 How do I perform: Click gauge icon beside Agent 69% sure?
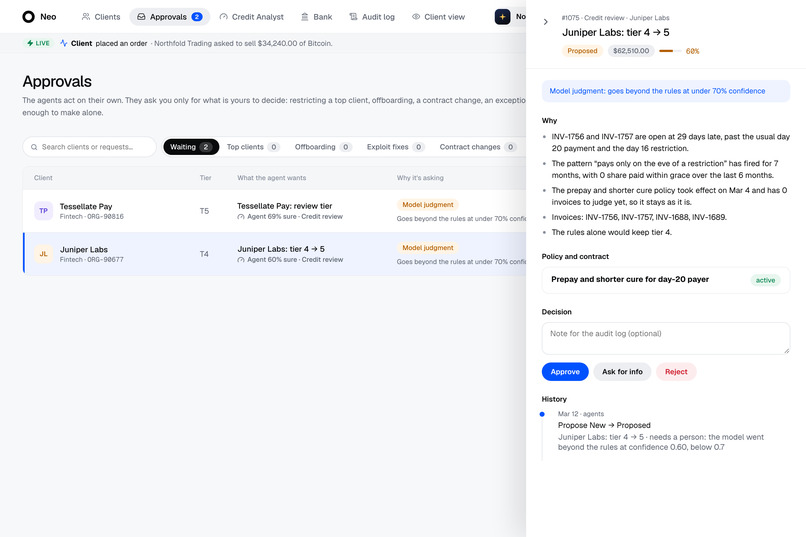tap(241, 217)
